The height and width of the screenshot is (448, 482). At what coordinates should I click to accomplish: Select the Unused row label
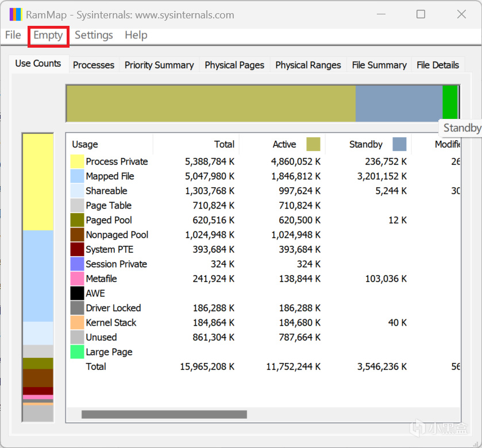coord(101,337)
